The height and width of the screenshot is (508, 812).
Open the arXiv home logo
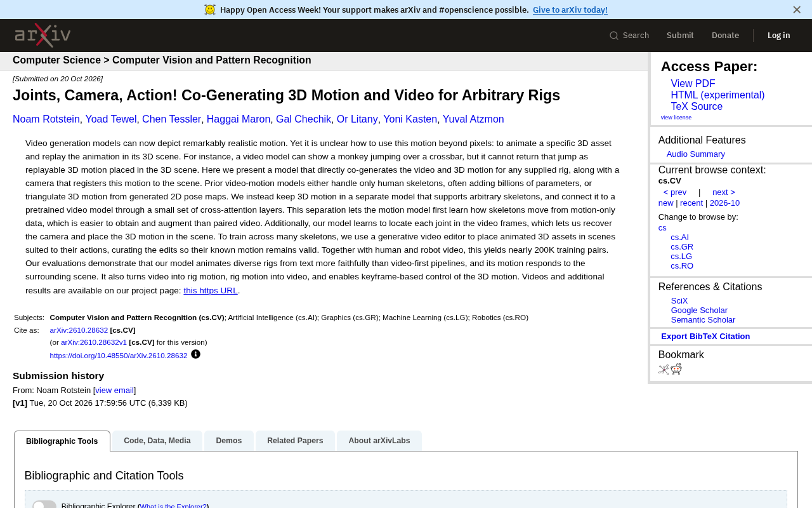coord(43,35)
